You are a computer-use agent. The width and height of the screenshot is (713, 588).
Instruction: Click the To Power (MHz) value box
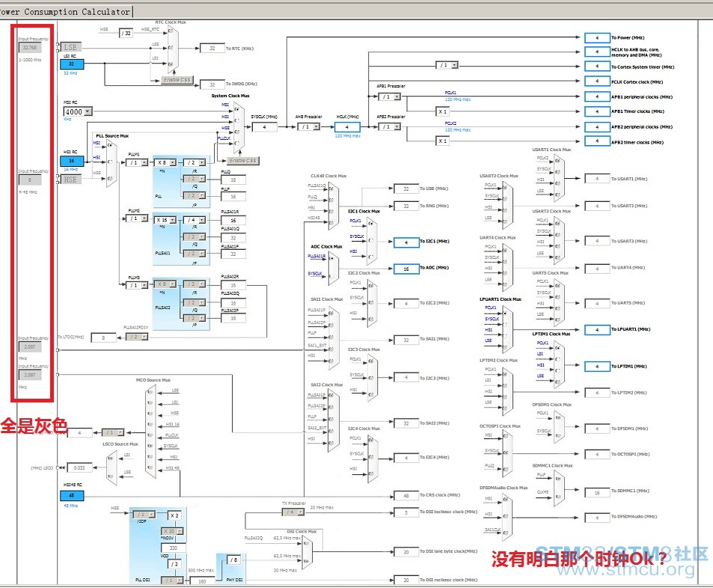click(597, 37)
